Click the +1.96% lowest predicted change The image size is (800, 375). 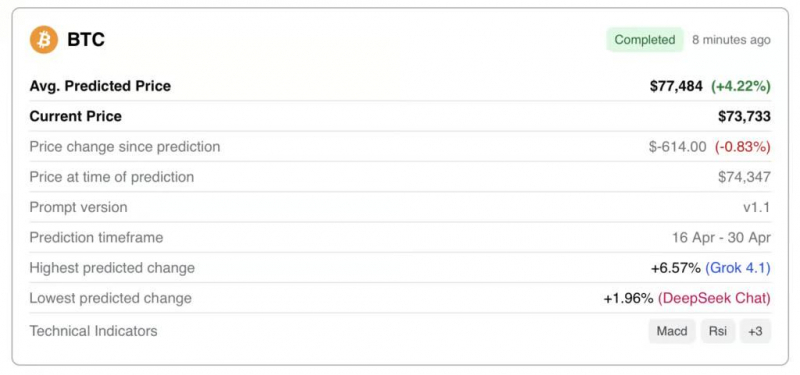click(x=629, y=298)
